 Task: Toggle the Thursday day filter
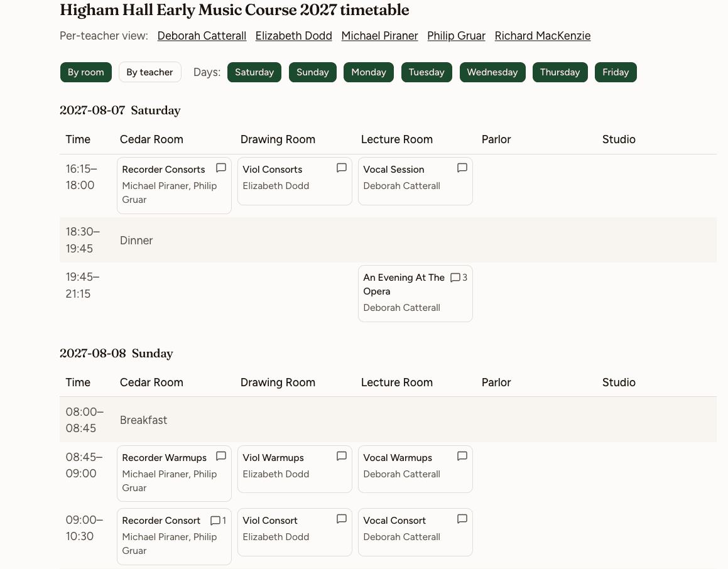(560, 72)
